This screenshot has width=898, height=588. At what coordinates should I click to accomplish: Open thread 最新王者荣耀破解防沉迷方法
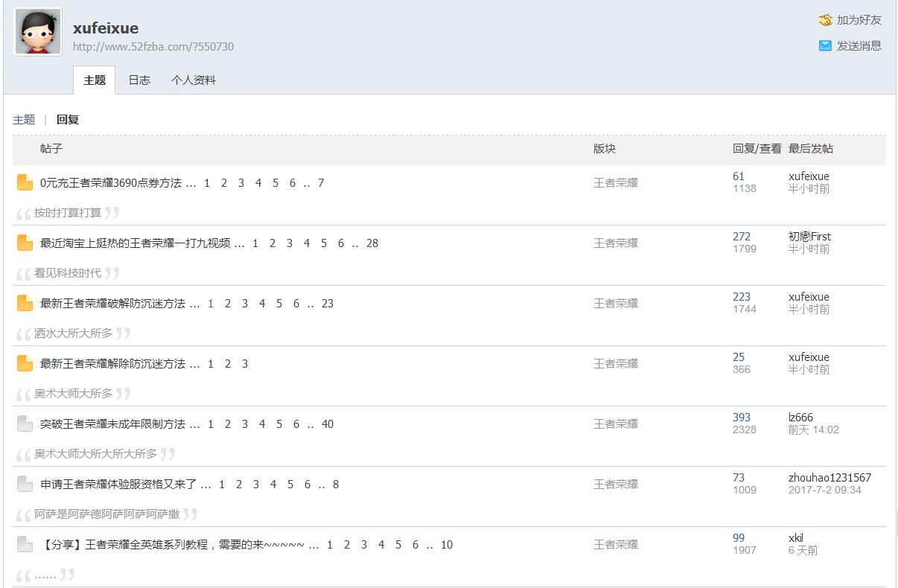(112, 304)
